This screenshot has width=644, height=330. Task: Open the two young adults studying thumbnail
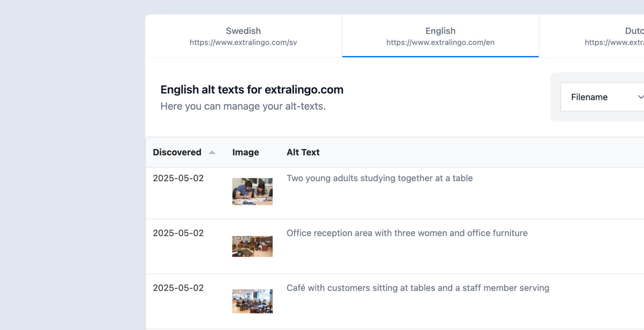[253, 191]
